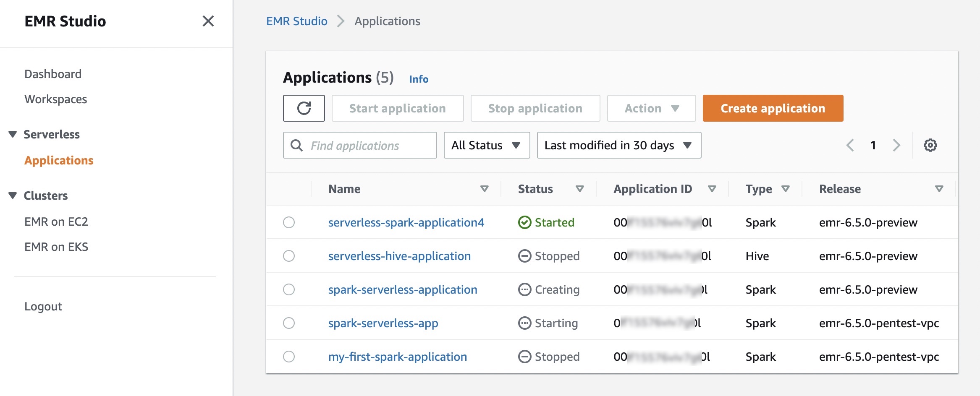Open the All Status filter dropdown
This screenshot has height=396, width=980.
[x=487, y=145]
